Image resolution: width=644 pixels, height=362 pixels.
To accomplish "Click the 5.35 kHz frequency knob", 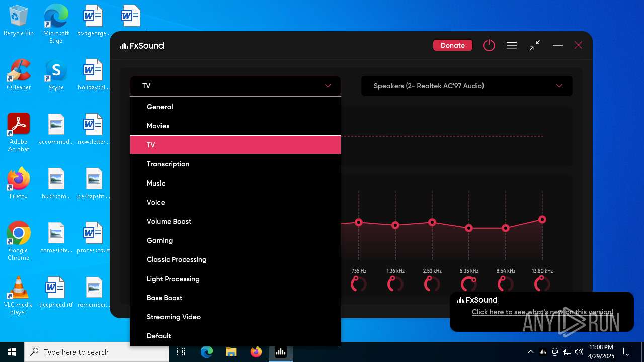I will (x=469, y=284).
